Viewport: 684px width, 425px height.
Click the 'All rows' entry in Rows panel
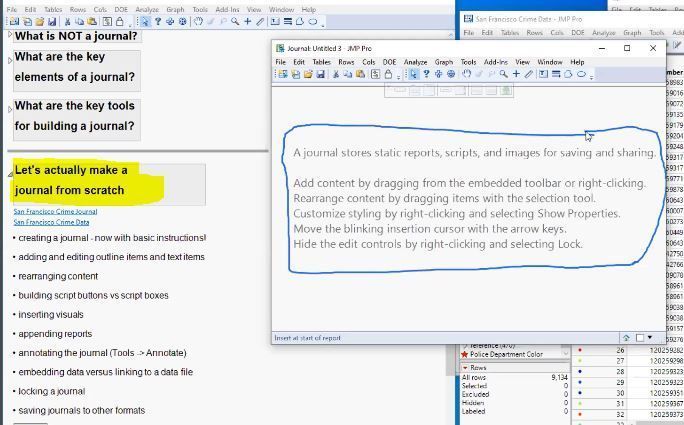pos(474,377)
